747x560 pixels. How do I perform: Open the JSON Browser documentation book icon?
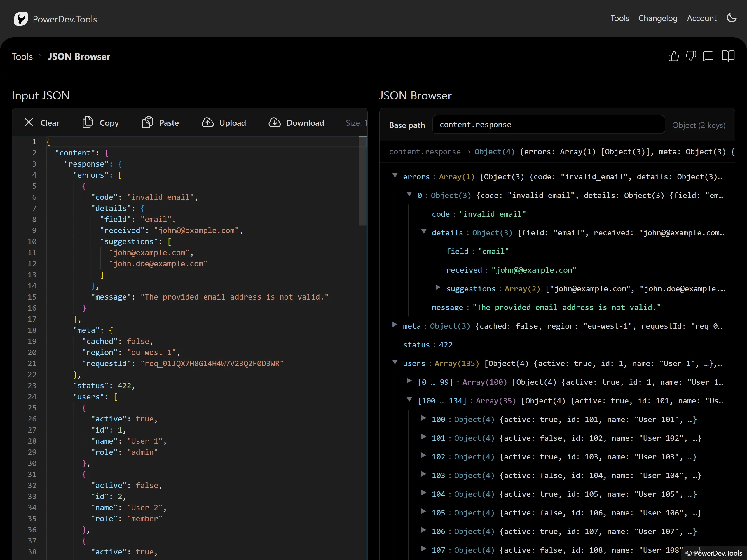coord(728,56)
